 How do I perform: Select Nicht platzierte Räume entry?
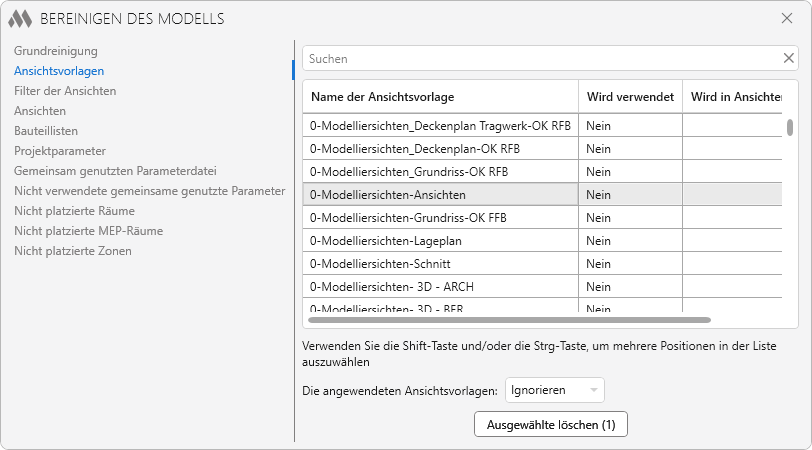point(74,211)
